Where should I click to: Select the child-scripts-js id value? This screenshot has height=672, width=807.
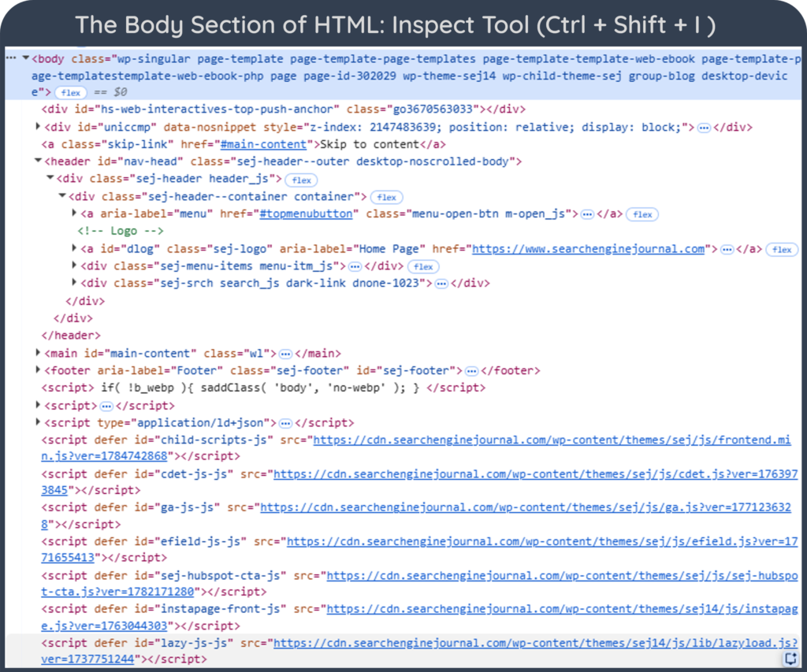point(214,440)
